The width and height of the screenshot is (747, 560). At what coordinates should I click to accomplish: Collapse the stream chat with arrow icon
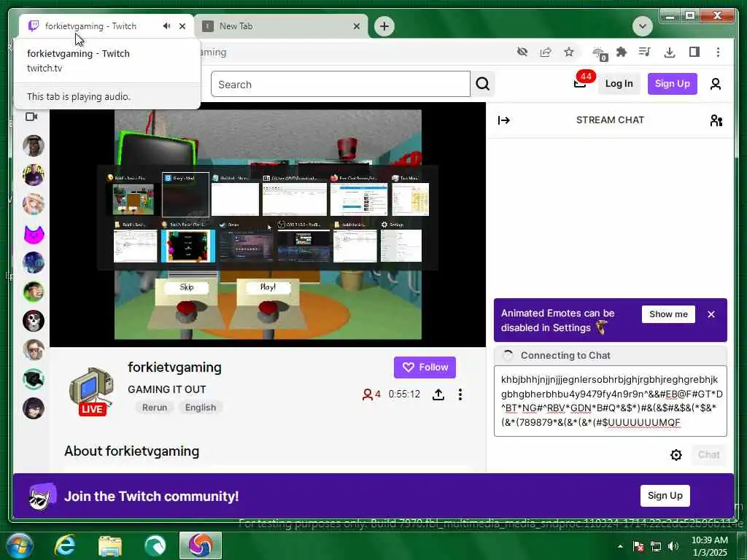tap(503, 120)
